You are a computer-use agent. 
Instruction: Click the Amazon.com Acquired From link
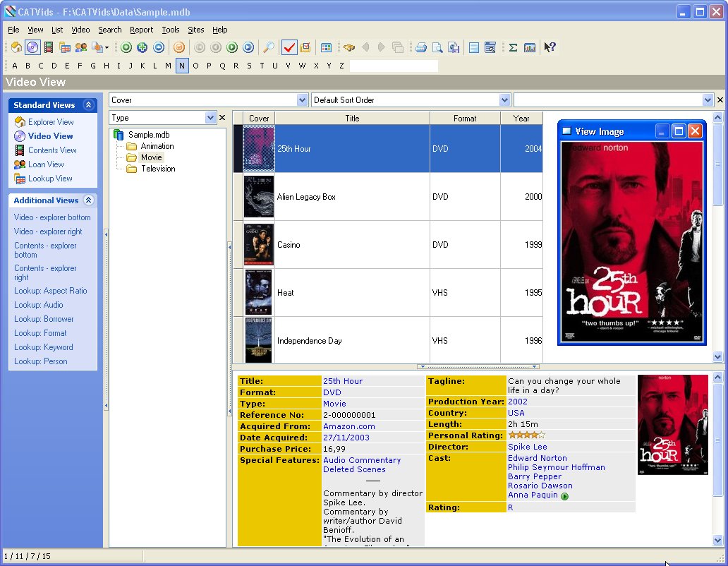tap(348, 426)
